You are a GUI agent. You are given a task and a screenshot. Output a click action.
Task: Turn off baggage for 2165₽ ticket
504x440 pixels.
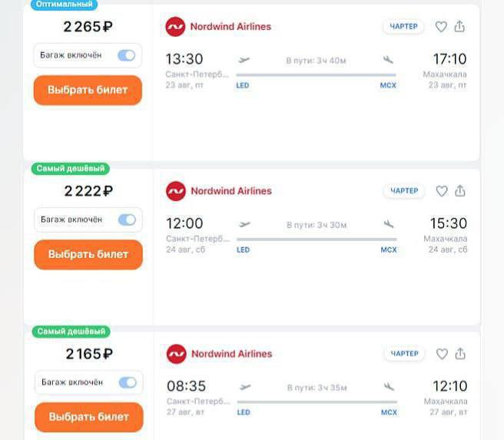click(x=127, y=382)
